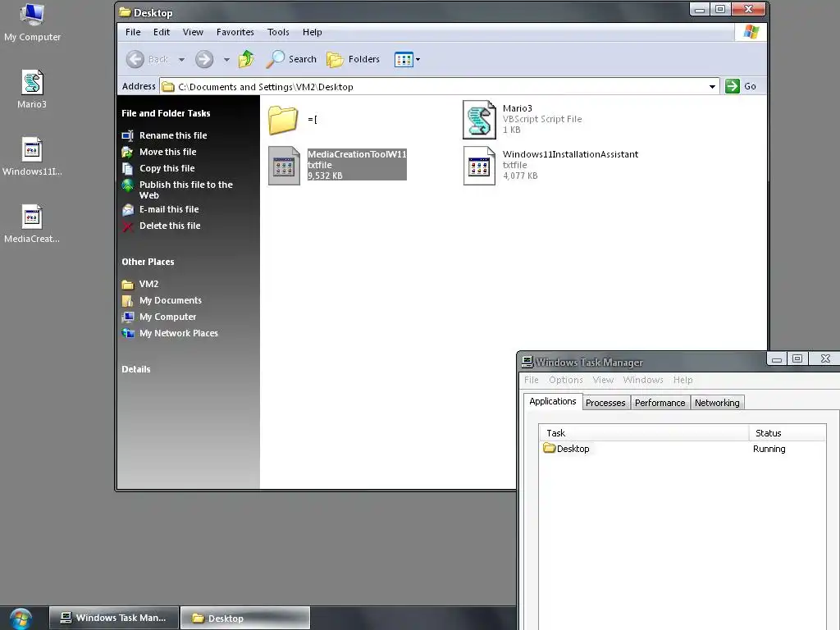Open the Help menu in Explorer
The image size is (840, 630).
click(312, 32)
